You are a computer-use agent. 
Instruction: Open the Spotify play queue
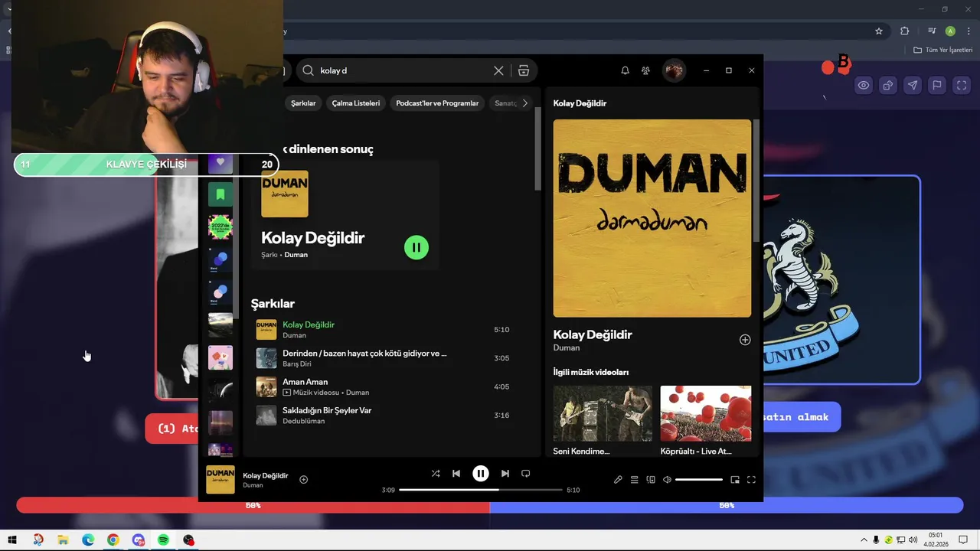pos(634,480)
